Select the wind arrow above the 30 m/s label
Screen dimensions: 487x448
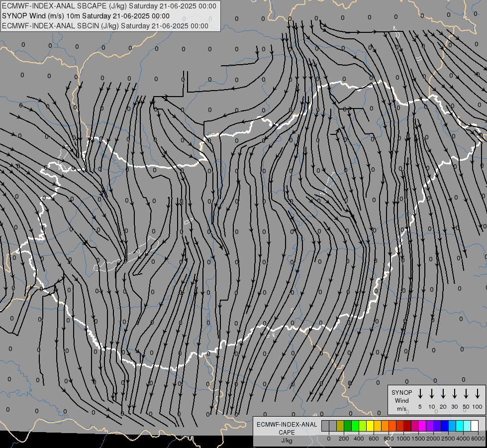click(454, 394)
